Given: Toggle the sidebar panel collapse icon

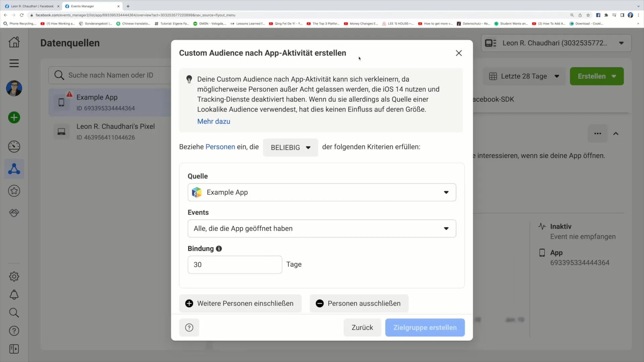Looking at the screenshot, I should tap(14, 349).
